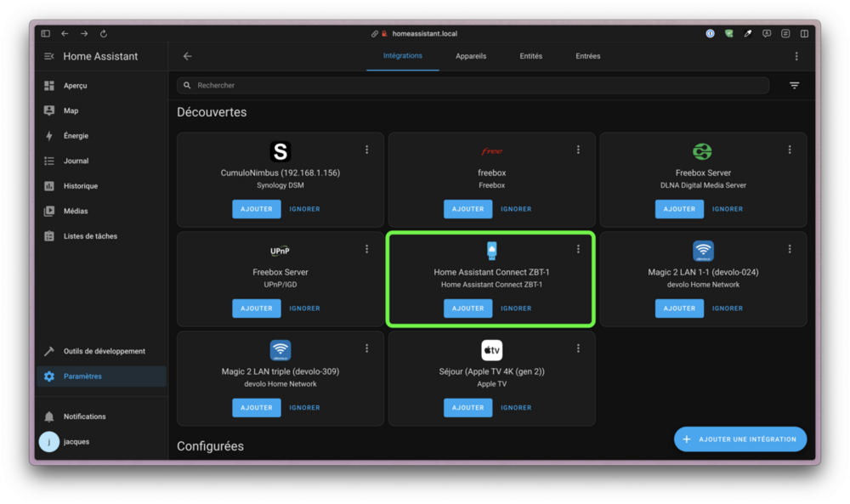Open the Aperçu dashboard icon

(49, 86)
